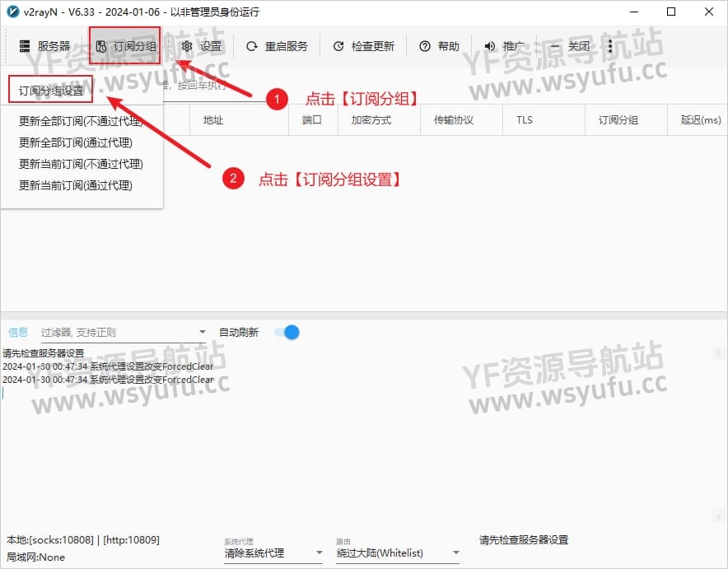Image resolution: width=728 pixels, height=569 pixels.
Task: Click the 重启服务 restart button
Action: coord(277,46)
